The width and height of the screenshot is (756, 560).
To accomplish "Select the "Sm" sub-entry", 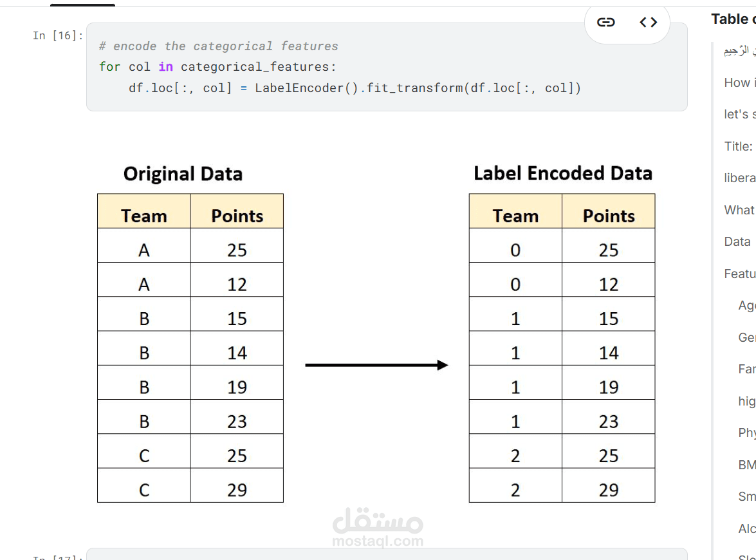I will tap(746, 496).
